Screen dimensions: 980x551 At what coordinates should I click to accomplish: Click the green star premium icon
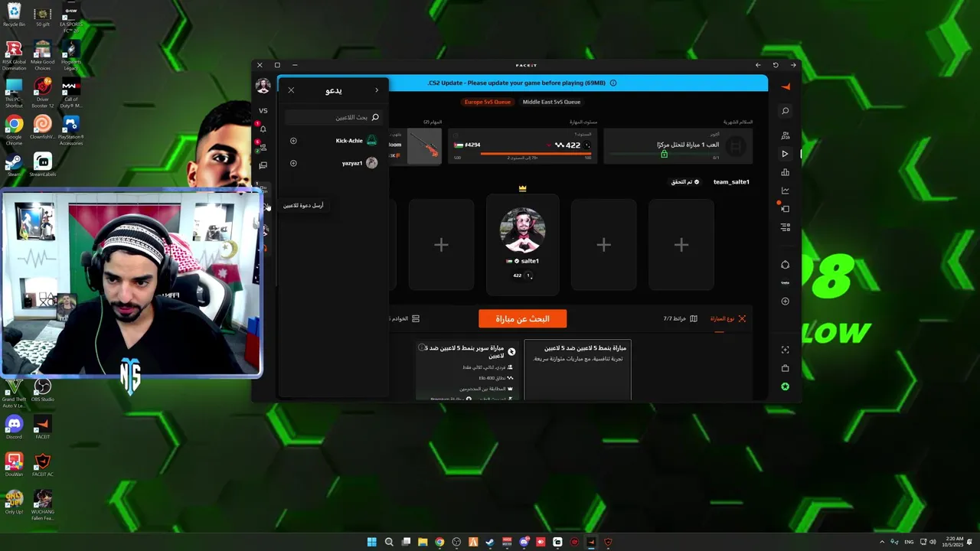pos(785,386)
